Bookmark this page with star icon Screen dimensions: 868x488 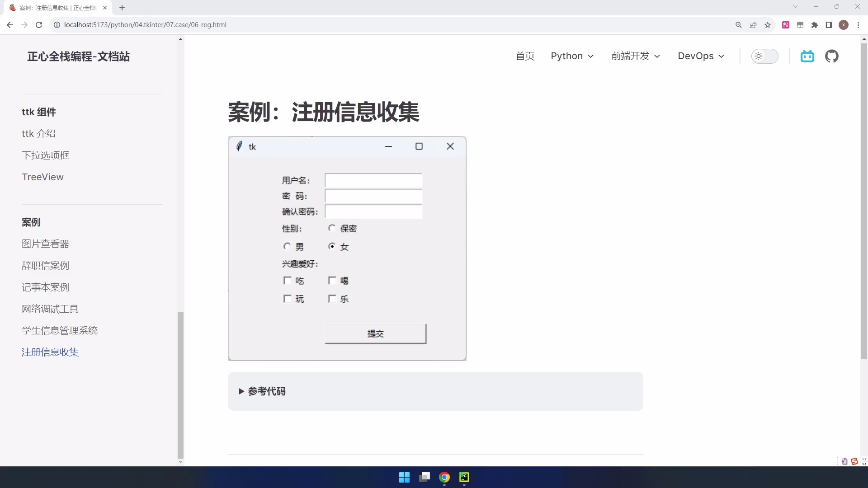(x=768, y=25)
